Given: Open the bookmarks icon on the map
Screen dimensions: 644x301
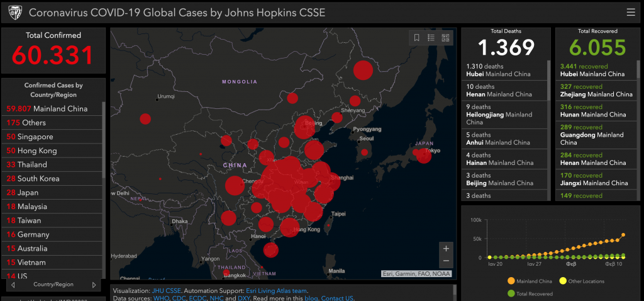Looking at the screenshot, I should (x=416, y=38).
